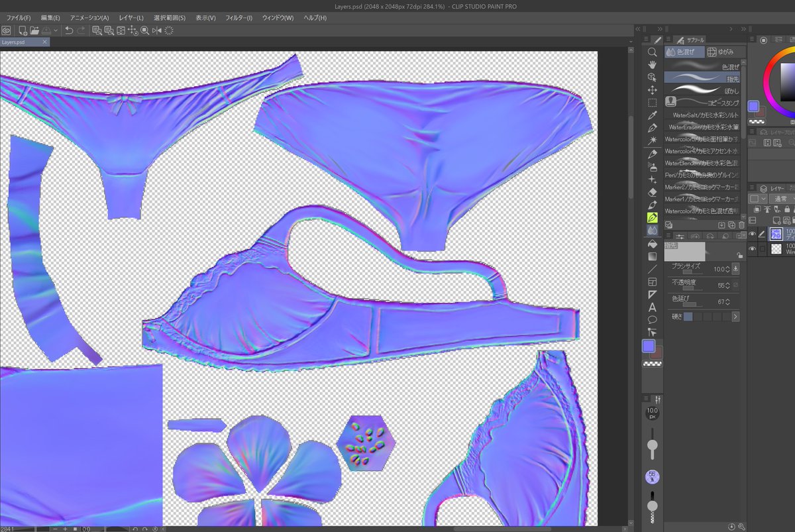Image resolution: width=795 pixels, height=532 pixels.
Task: Open the 編集(E) menu
Action: (50, 17)
